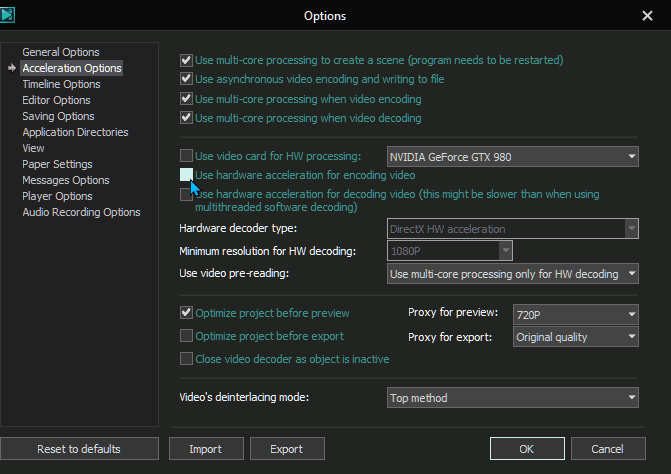
Task: Check Optimize project before export
Action: tap(186, 336)
